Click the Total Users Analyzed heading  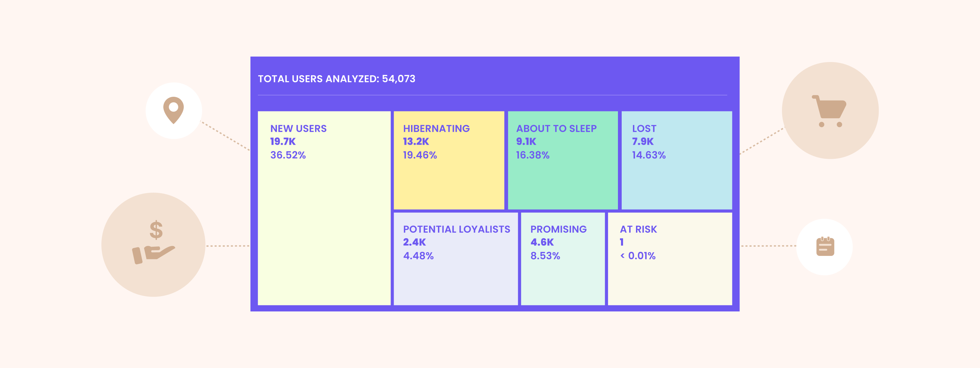coord(336,79)
